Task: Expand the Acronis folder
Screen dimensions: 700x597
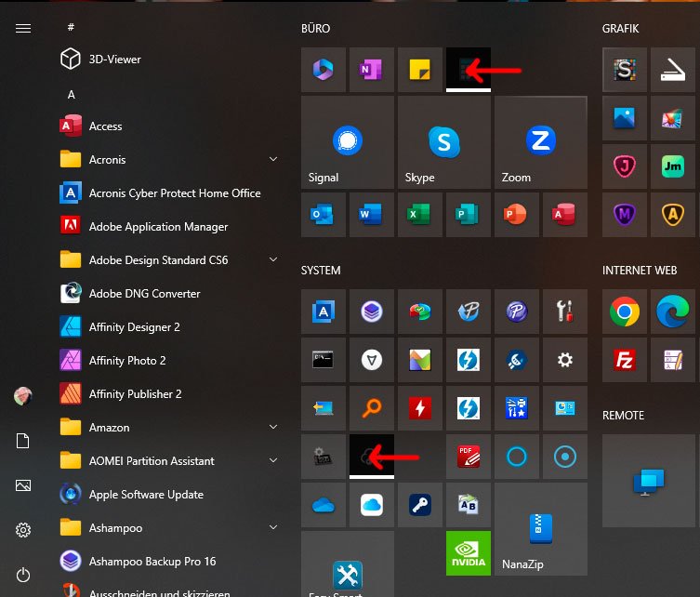Action: coord(273,160)
